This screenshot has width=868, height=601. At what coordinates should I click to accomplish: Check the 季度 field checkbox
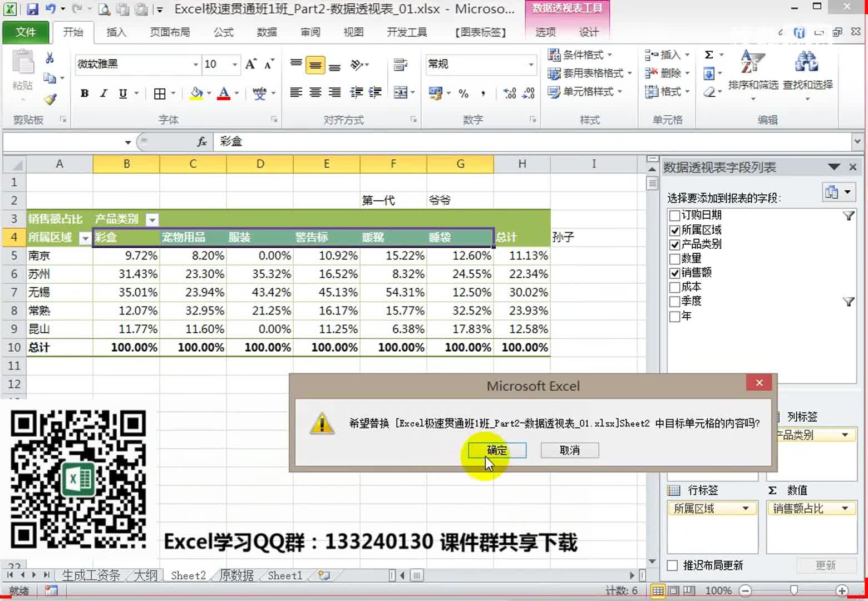(x=674, y=302)
